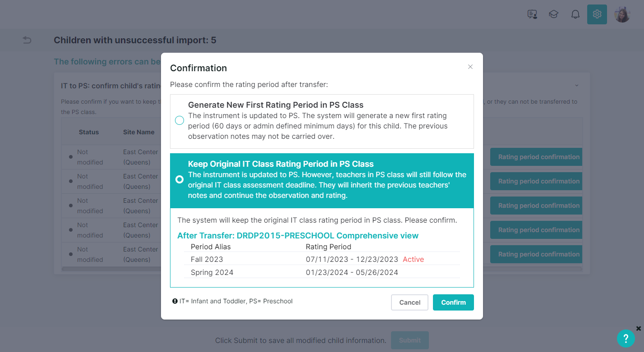This screenshot has height=352, width=644.
Task: Open the notifications bell icon
Action: [575, 14]
